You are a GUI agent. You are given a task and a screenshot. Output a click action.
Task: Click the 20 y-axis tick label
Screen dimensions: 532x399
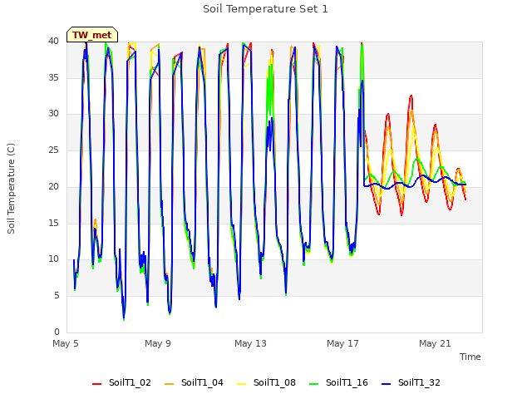(x=53, y=186)
